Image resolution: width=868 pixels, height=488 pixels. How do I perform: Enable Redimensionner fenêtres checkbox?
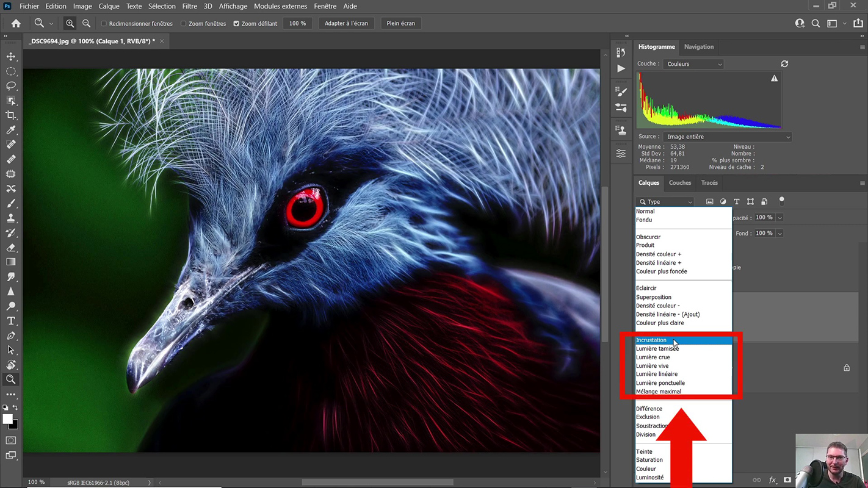[x=104, y=24]
